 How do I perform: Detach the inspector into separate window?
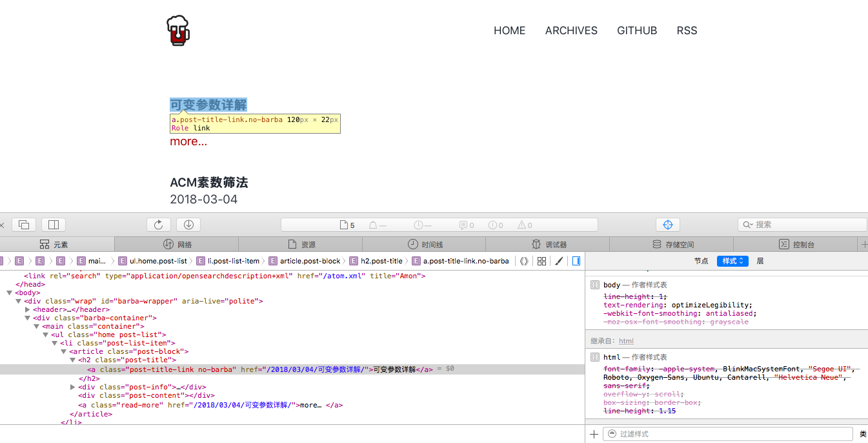coord(24,225)
